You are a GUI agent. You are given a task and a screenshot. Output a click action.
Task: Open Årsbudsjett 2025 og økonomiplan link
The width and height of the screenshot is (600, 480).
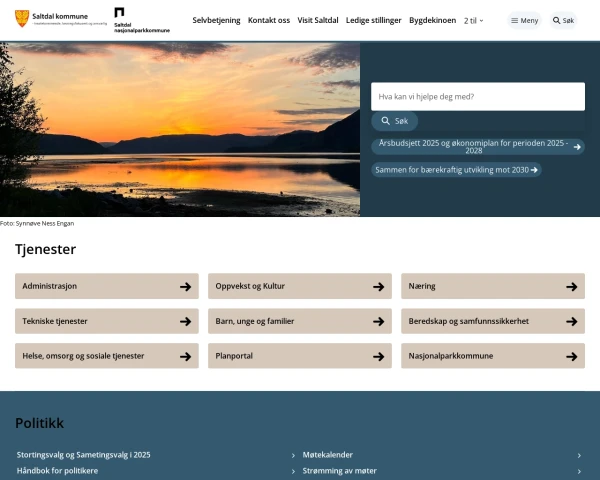point(478,147)
